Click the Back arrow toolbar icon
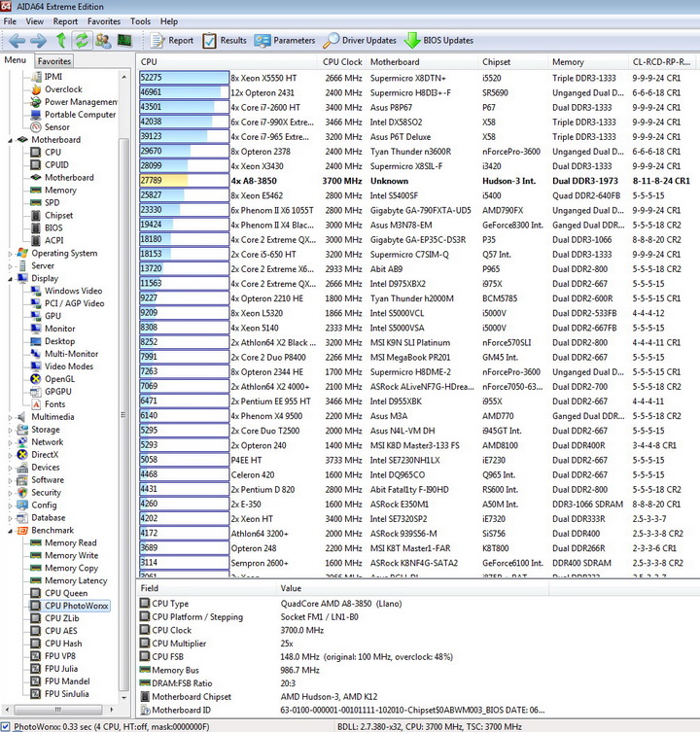The image size is (700, 732). pos(17,41)
